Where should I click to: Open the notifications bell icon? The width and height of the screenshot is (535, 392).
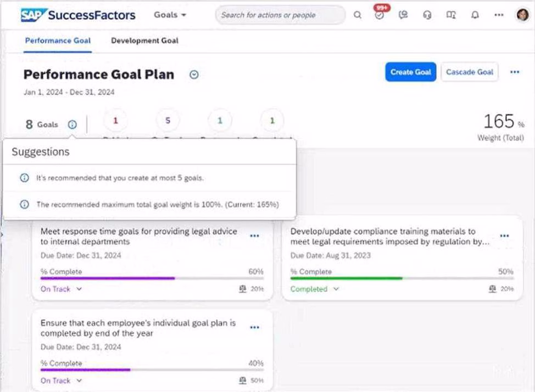tap(475, 15)
